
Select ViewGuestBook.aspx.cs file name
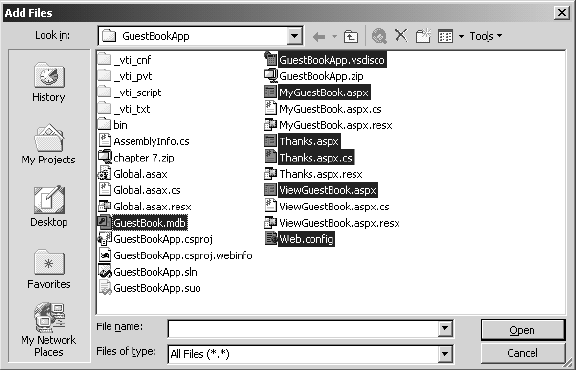point(334,206)
